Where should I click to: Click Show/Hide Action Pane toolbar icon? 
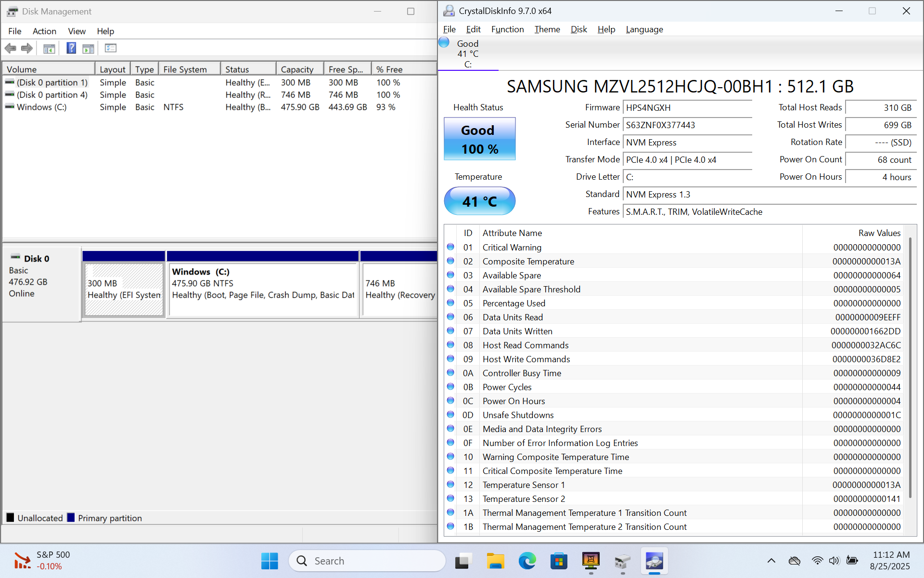[88, 48]
